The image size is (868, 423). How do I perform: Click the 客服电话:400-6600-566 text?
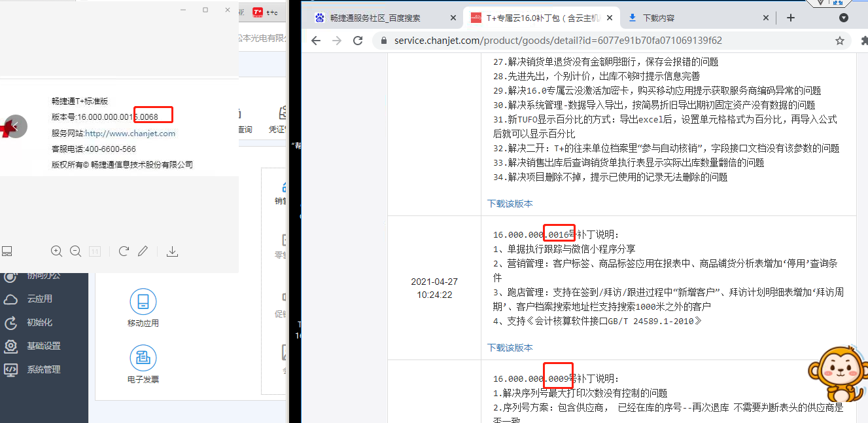pos(94,149)
